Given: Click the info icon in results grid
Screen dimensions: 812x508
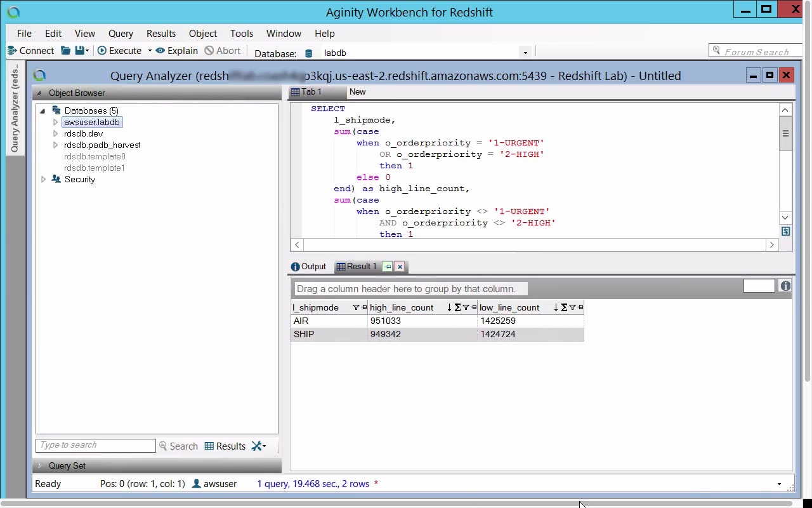Looking at the screenshot, I should coord(785,286).
